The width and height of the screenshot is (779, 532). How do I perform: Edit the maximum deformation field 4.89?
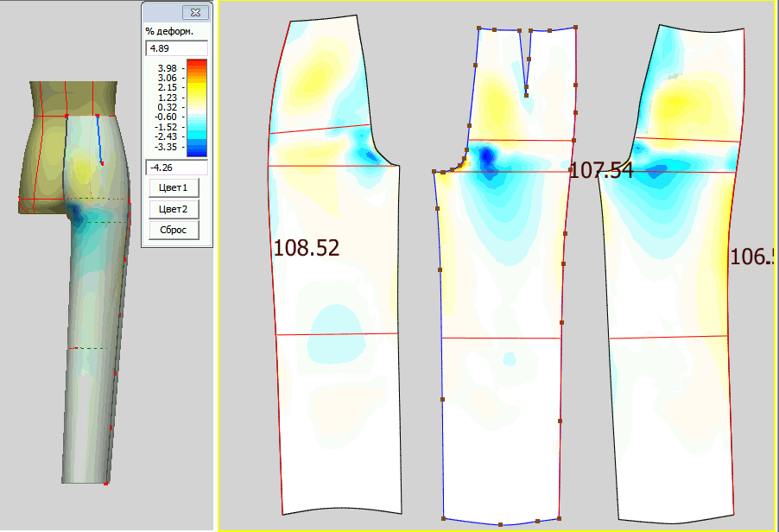(176, 48)
